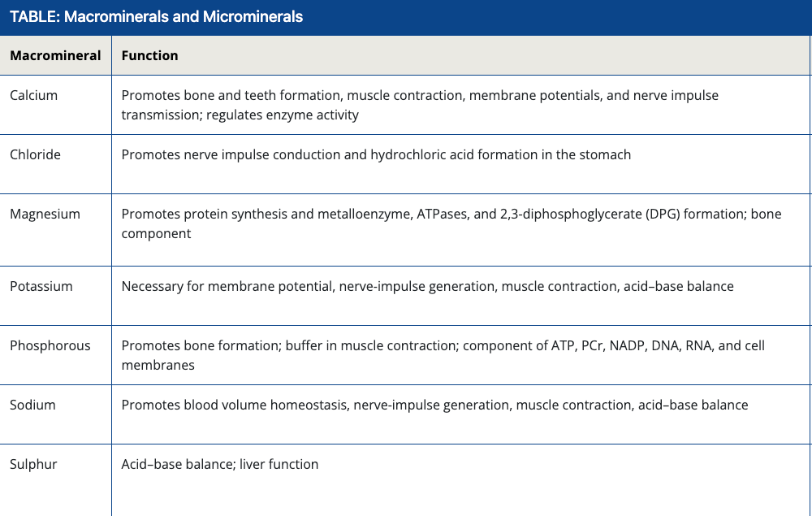Click the Chloride function description text

pos(376,154)
